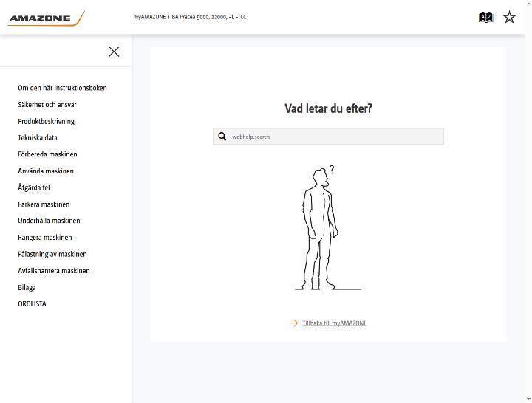This screenshot has width=532, height=403.
Task: Open Avfallshantera maskinen chapter
Action: point(54,270)
